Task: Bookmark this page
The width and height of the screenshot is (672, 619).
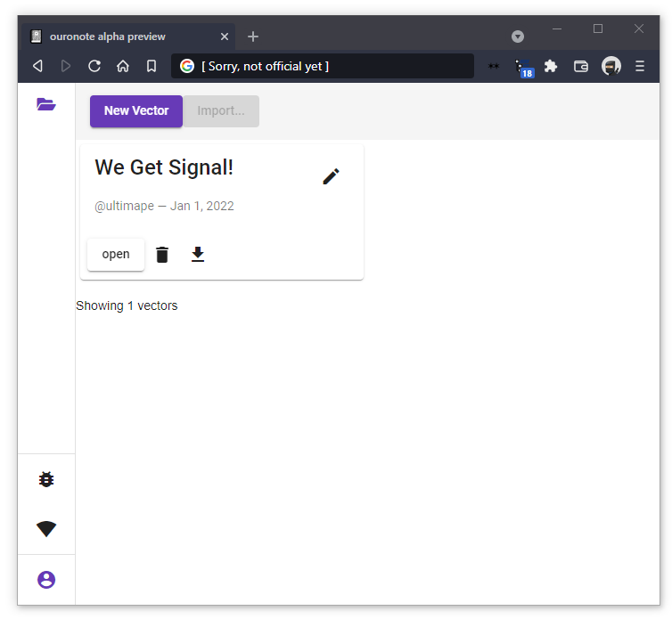Action: [x=152, y=66]
